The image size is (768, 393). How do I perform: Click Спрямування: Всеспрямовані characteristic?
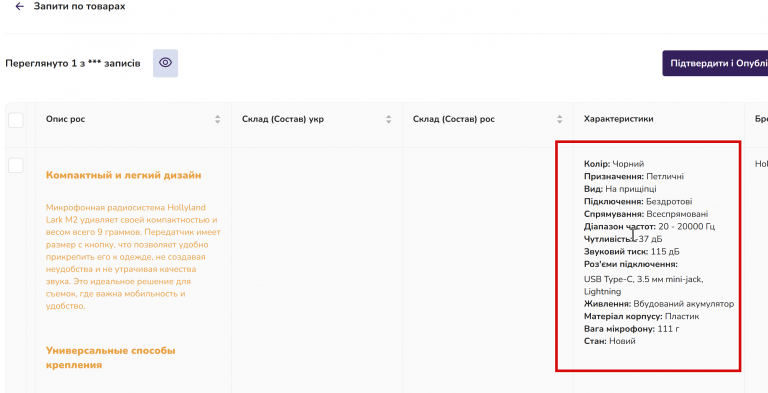tap(646, 214)
